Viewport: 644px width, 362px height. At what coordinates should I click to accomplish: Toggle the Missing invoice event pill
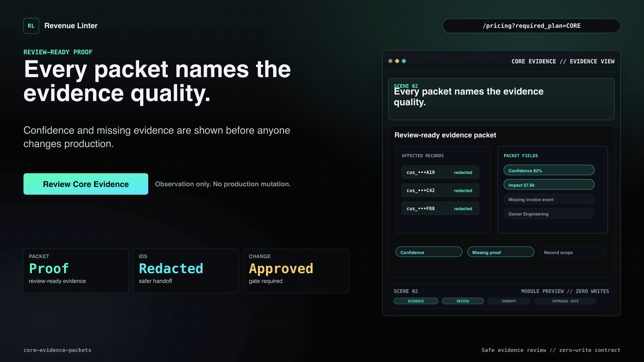[549, 199]
